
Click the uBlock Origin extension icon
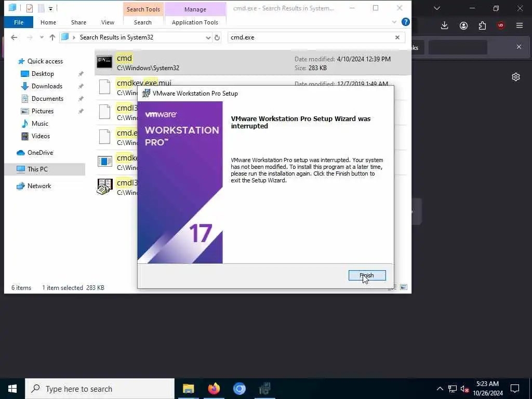point(501,25)
